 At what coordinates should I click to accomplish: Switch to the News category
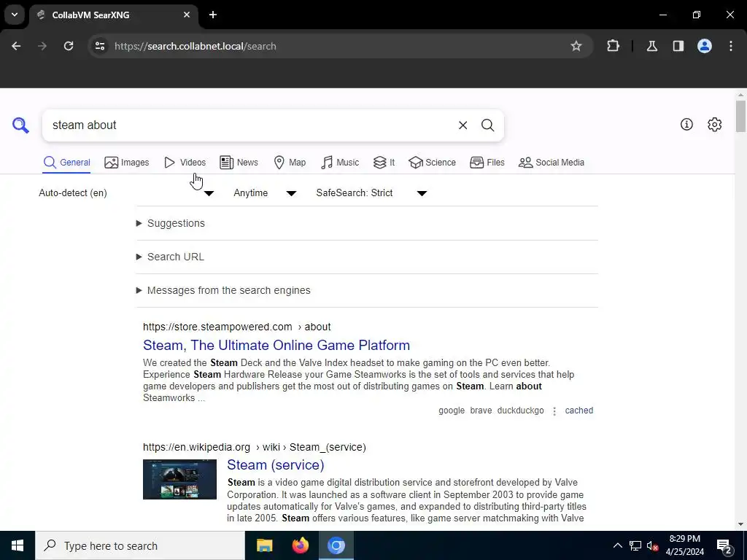pos(239,163)
